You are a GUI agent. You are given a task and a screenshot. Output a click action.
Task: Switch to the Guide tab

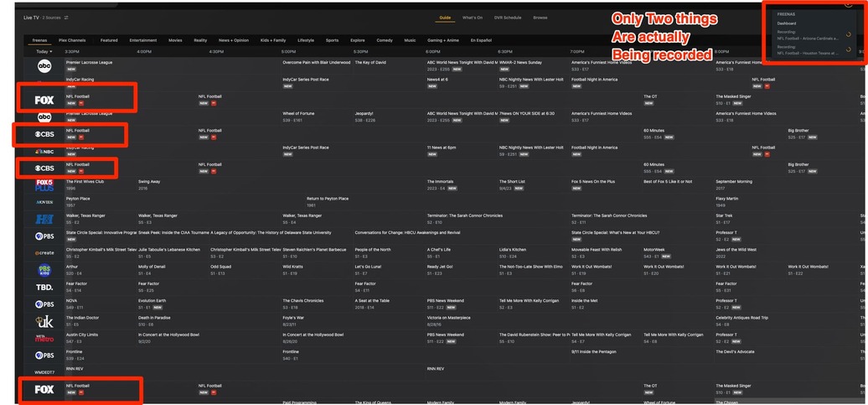(x=445, y=18)
